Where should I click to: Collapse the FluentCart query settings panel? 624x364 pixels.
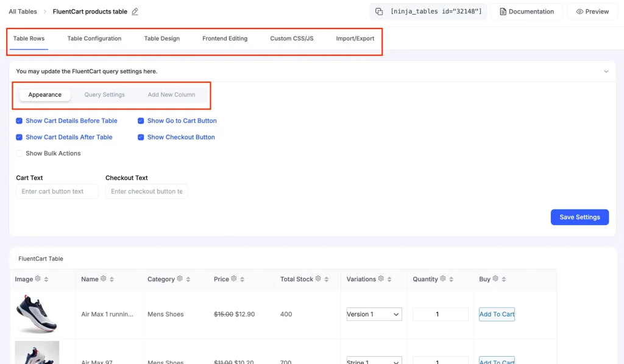tap(606, 71)
